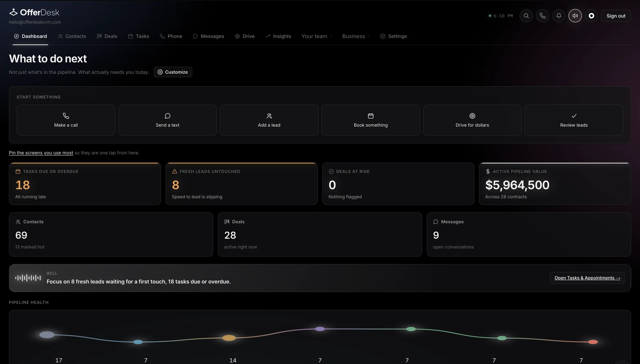The height and width of the screenshot is (364, 640).
Task: Click the checkmark icon on Review leads
Action: pos(574,116)
